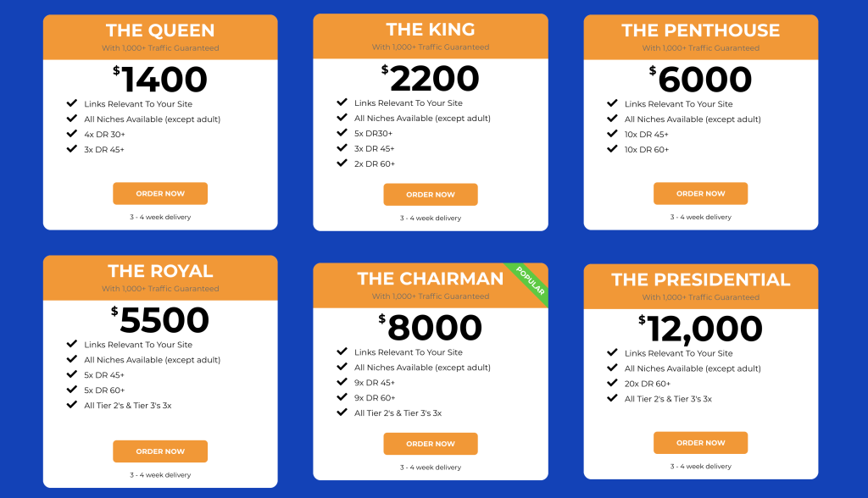Click checkmark next to '2x DR 60+' in King
This screenshot has width=868, height=498.
342,163
